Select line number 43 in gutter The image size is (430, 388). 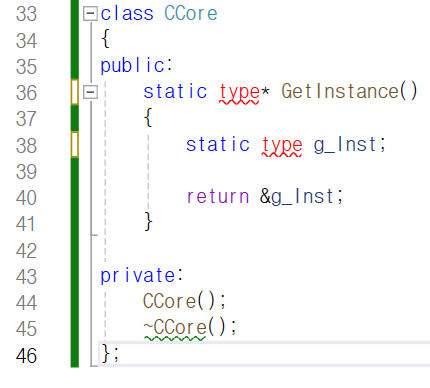click(x=26, y=277)
